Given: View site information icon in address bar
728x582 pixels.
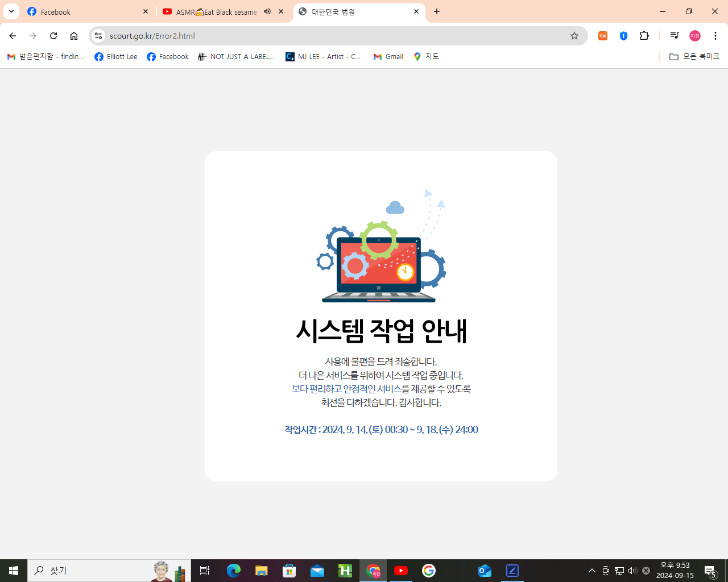Looking at the screenshot, I should click(x=98, y=35).
